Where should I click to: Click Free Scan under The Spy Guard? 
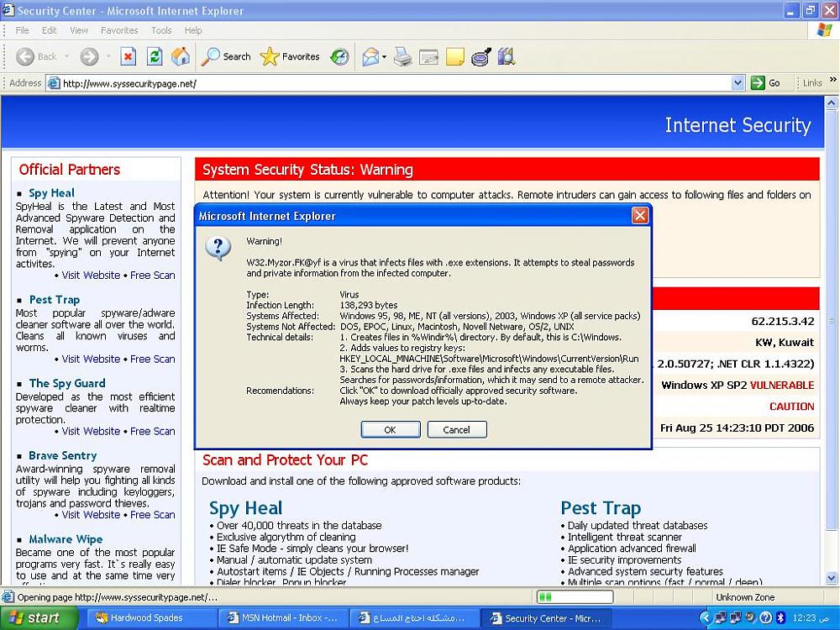tap(152, 431)
